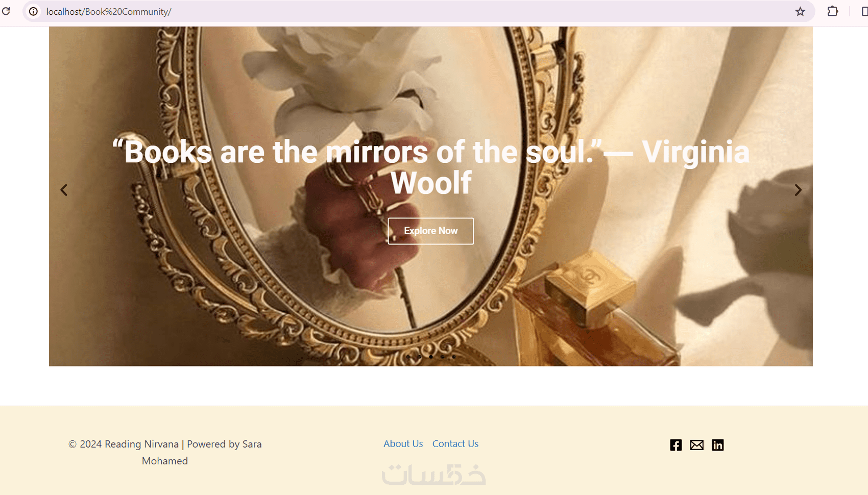868x495 pixels.
Task: Reload the page with the refresh icon
Action: click(x=6, y=11)
